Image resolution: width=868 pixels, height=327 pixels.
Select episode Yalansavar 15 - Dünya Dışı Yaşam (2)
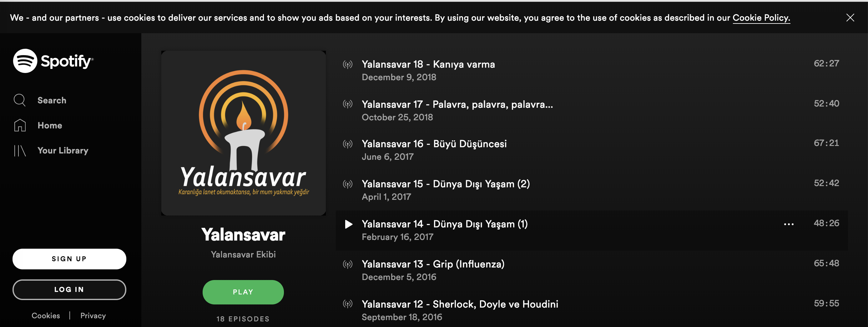(x=591, y=190)
